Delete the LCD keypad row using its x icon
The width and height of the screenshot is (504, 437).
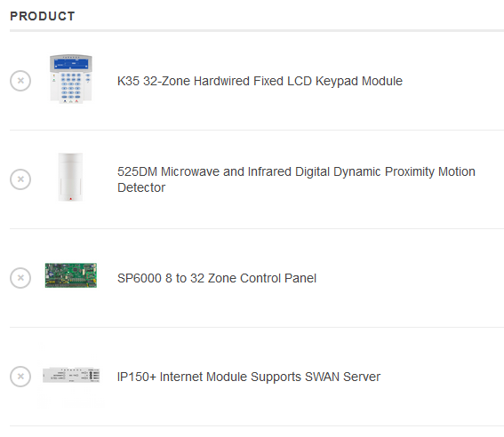[x=20, y=81]
